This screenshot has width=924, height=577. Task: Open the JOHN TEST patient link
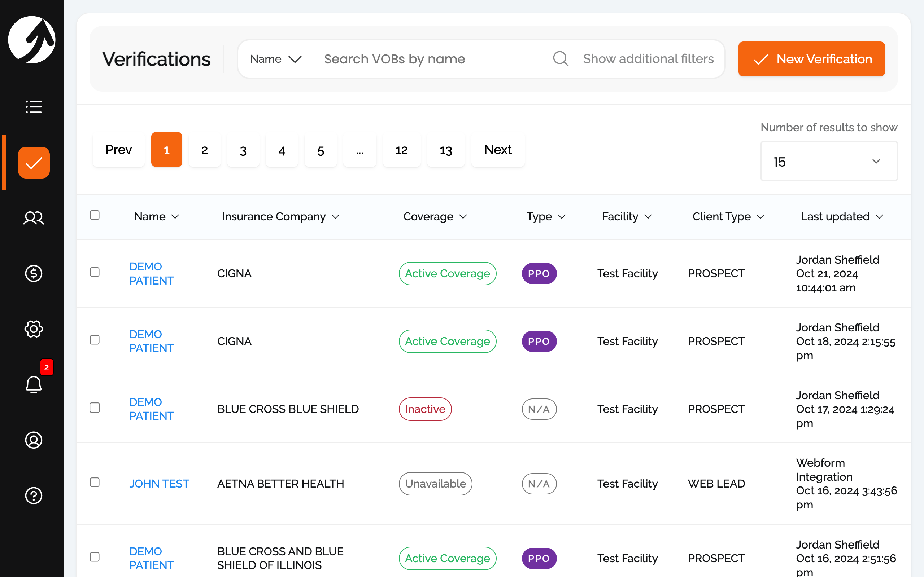pyautogui.click(x=159, y=484)
